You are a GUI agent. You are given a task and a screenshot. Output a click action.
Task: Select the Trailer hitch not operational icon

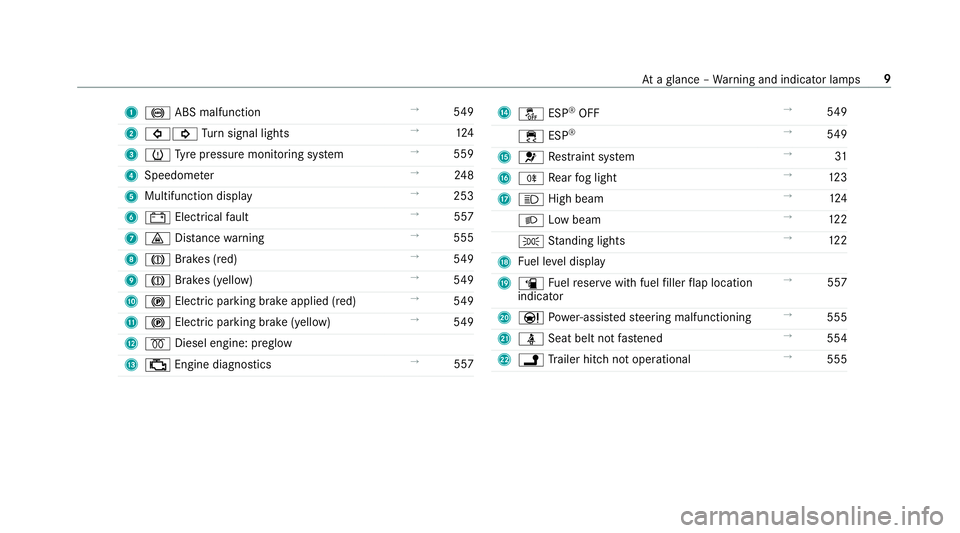point(531,360)
